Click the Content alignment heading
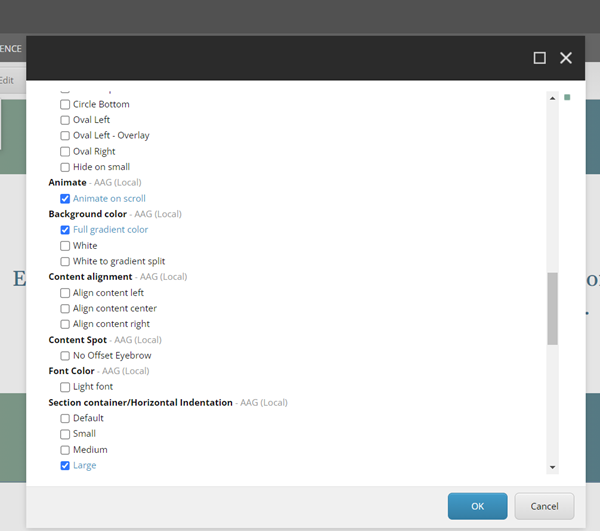 (90, 277)
